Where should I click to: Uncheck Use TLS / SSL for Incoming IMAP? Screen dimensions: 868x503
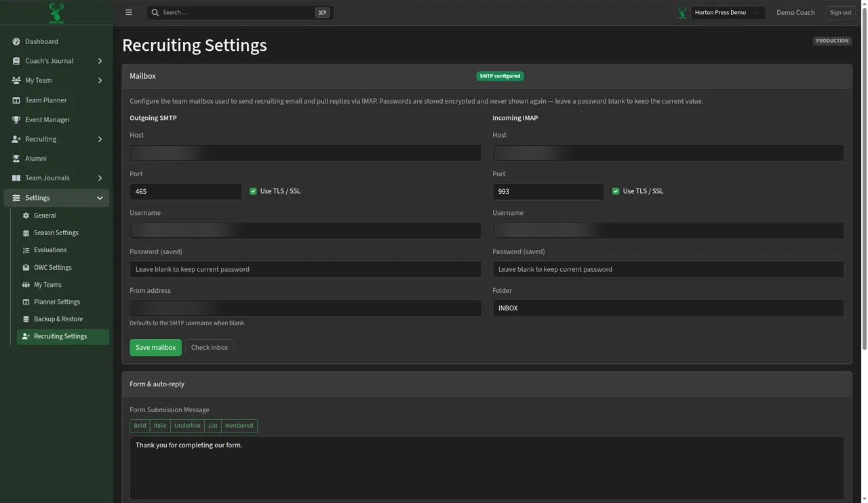pyautogui.click(x=616, y=191)
